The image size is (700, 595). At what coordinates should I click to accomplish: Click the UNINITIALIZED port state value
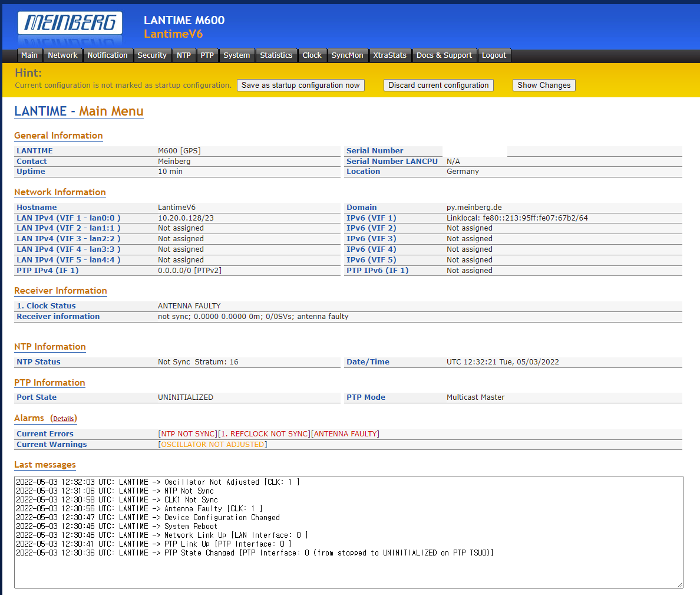click(x=186, y=397)
